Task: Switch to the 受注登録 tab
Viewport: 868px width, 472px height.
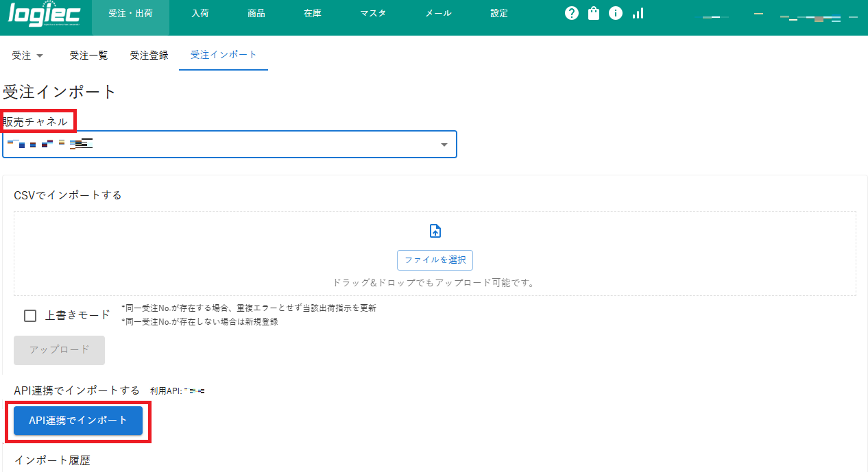Action: click(x=148, y=55)
